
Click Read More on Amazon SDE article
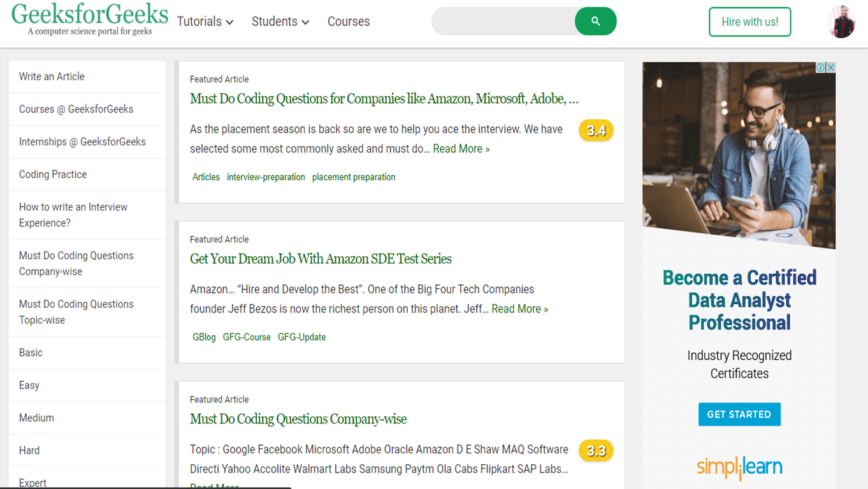point(520,309)
